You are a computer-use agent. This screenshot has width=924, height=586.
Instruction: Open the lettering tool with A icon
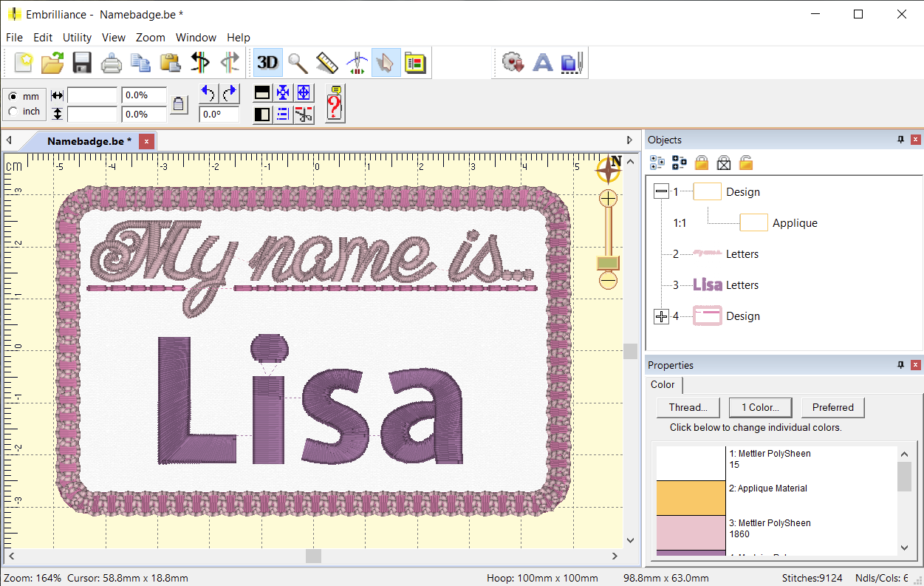click(x=543, y=63)
